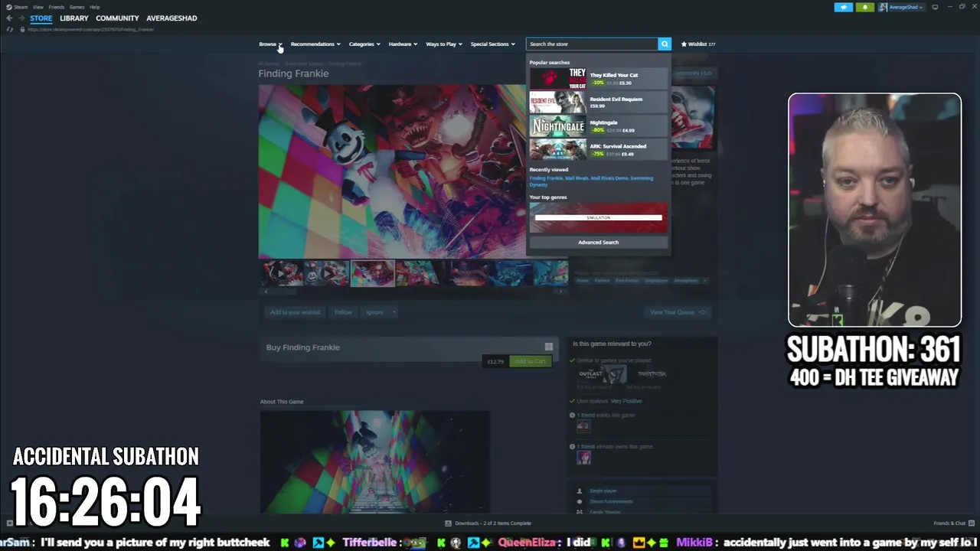Follow the game Finding Frankie
980x551 pixels.
[x=343, y=312]
